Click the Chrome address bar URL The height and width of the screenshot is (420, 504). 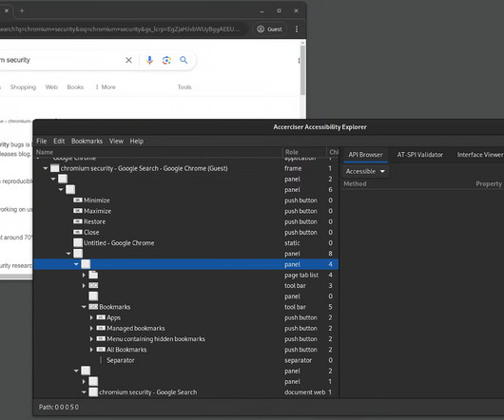120,29
